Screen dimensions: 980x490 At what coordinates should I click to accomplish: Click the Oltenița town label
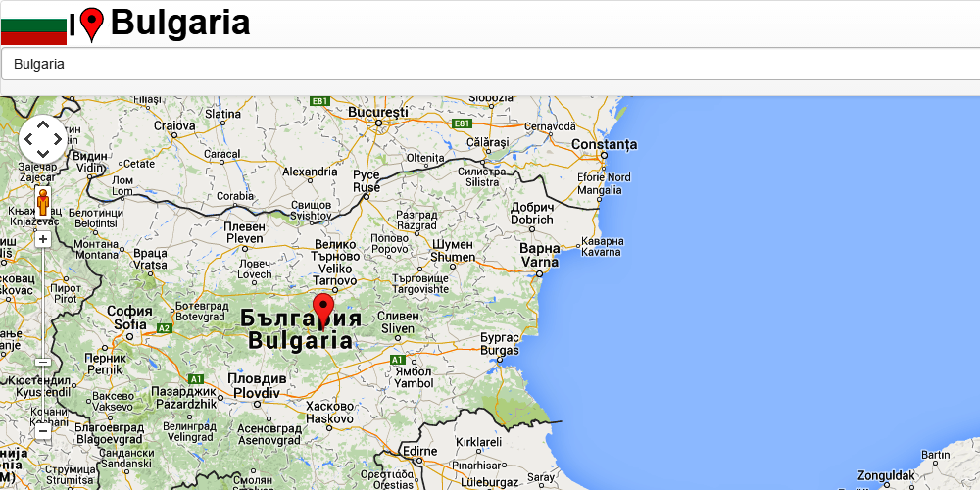coord(425,158)
